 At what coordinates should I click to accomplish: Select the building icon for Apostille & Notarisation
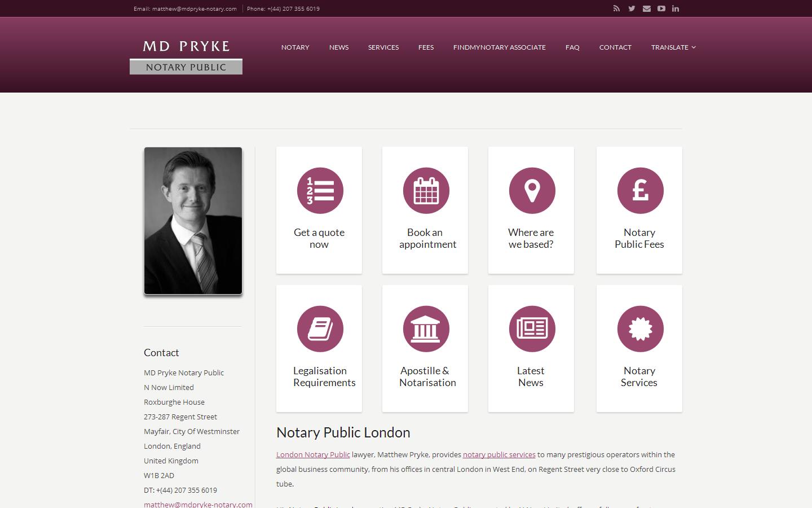426,329
